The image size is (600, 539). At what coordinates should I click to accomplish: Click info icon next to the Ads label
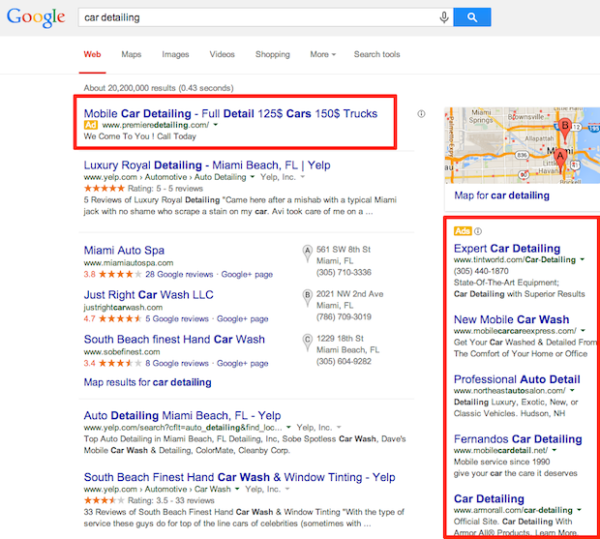click(478, 231)
